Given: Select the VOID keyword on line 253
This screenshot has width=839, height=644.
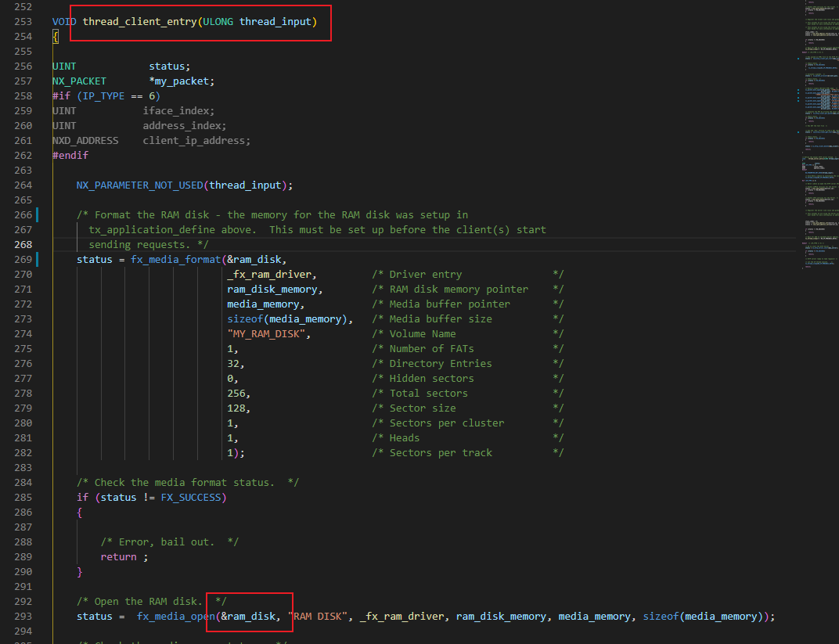Looking at the screenshot, I should pos(64,22).
